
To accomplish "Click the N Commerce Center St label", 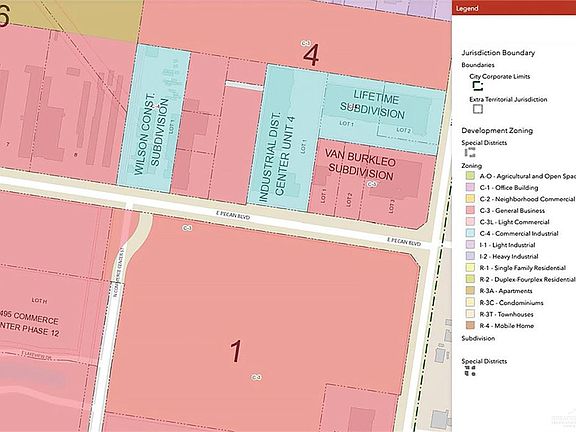I will 119,272.
